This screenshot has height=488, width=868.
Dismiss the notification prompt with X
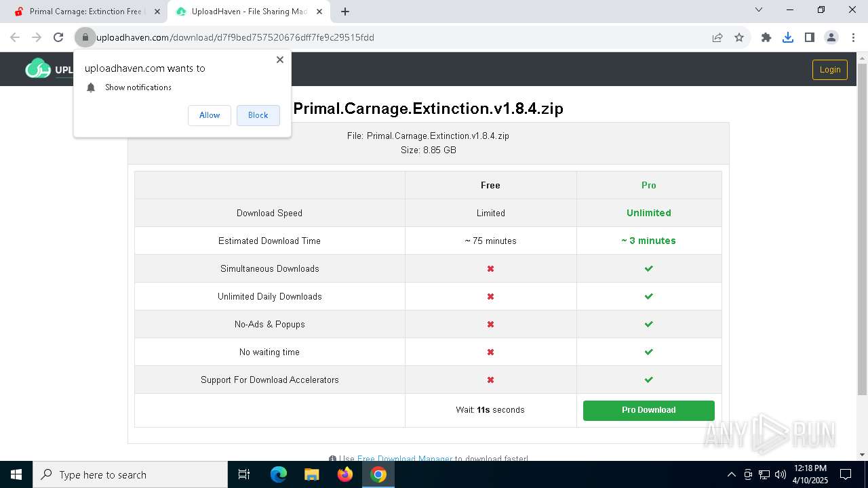[x=280, y=60]
